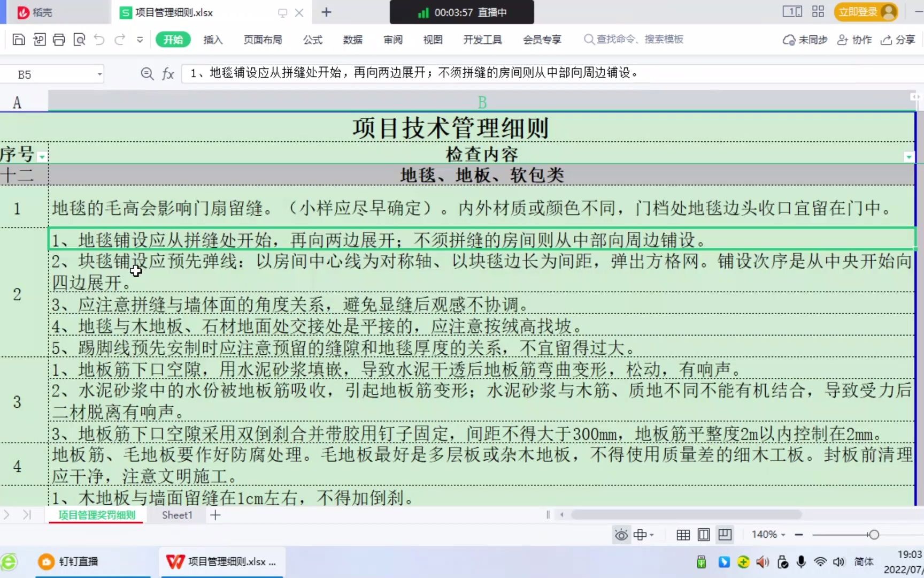Click the Undo arrow

99,40
